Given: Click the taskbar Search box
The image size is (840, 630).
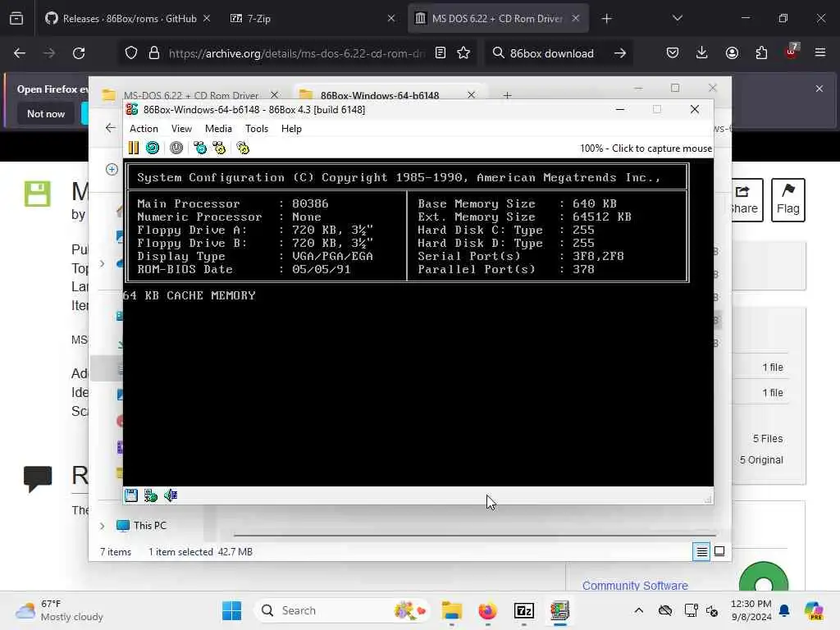Looking at the screenshot, I should click(x=344, y=610).
